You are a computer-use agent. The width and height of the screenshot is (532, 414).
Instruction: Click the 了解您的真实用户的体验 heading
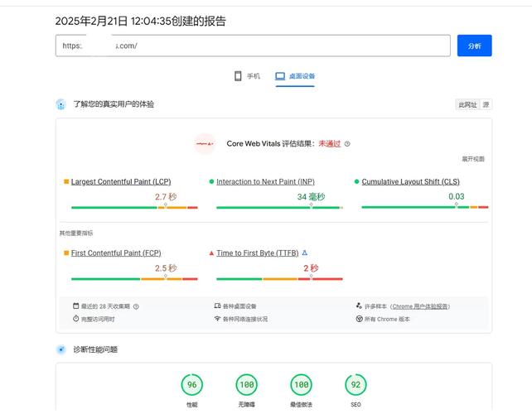[114, 104]
